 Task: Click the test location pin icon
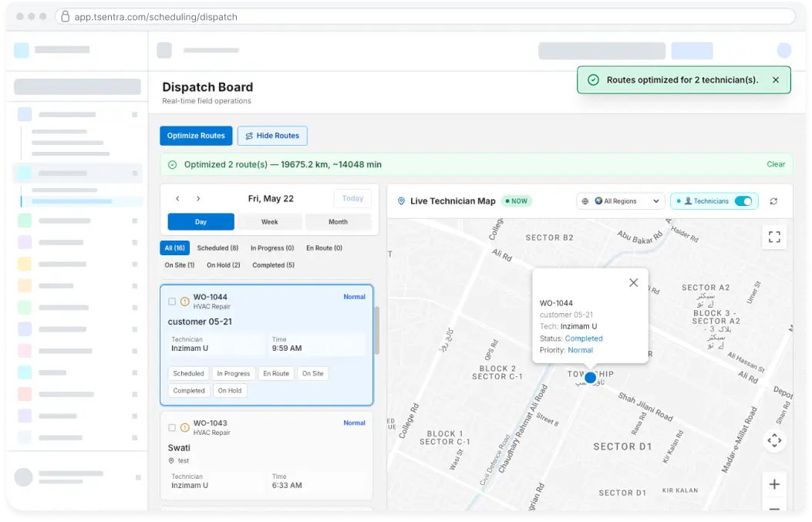[x=171, y=460]
